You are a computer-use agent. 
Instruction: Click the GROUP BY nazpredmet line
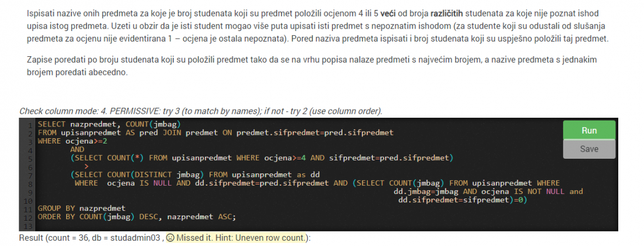(81, 208)
